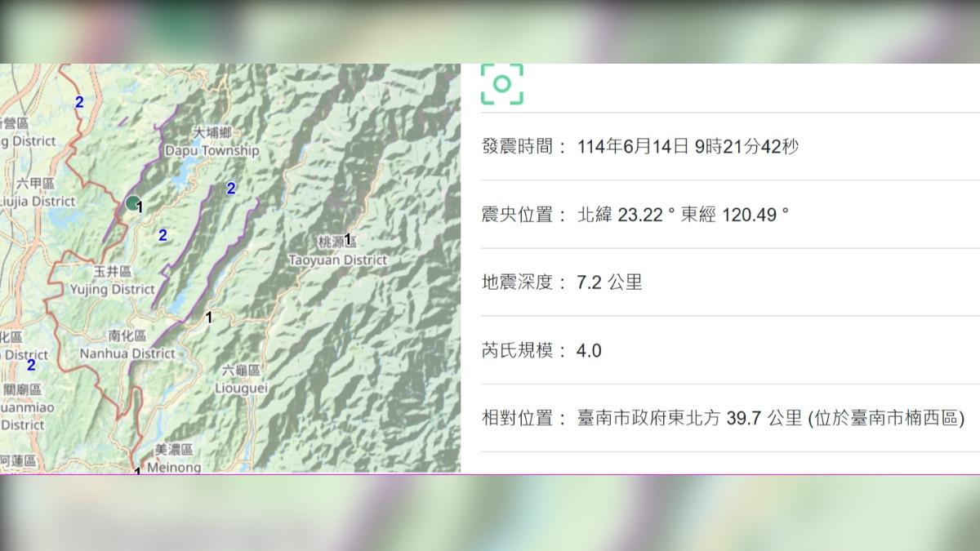Click the green focus/crosshair icon
This screenshot has width=980, height=551.
click(504, 82)
